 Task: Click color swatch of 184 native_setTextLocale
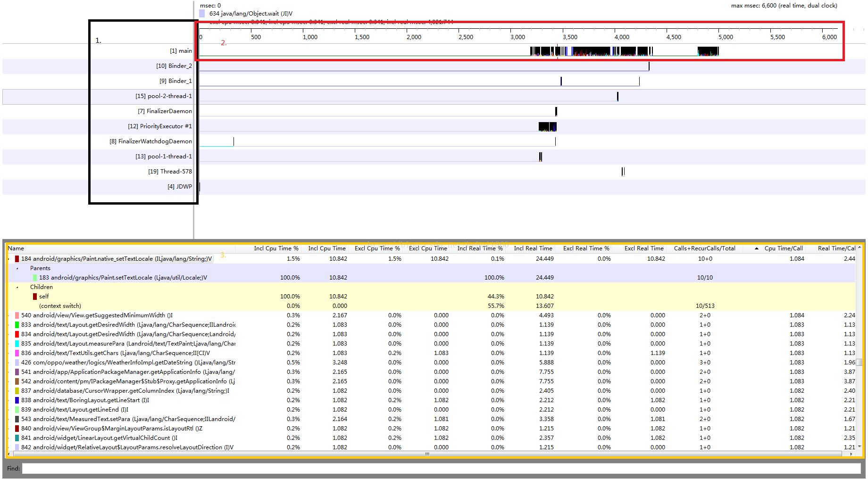click(x=17, y=259)
